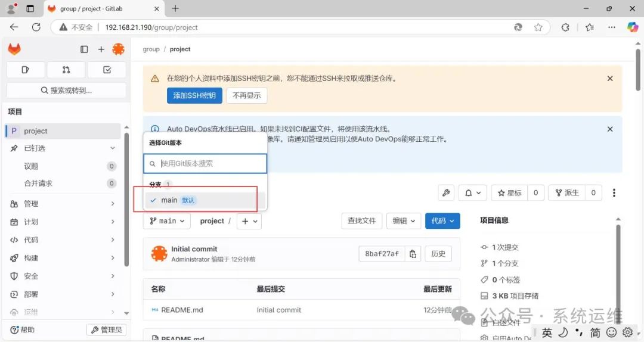Image resolution: width=644 pixels, height=342 pixels.
Task: Click the Git revision search field
Action: click(x=205, y=163)
